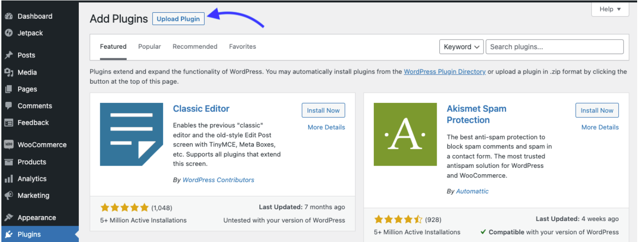Viewport: 644px width, 242px height.
Task: Open the Classic Editor title link
Action: (201, 109)
